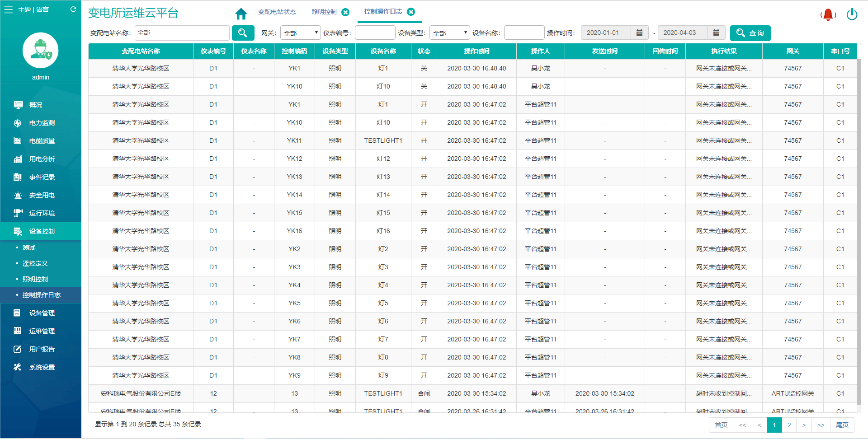Click the >> pagination button
The width and height of the screenshot is (868, 439).
click(x=821, y=425)
